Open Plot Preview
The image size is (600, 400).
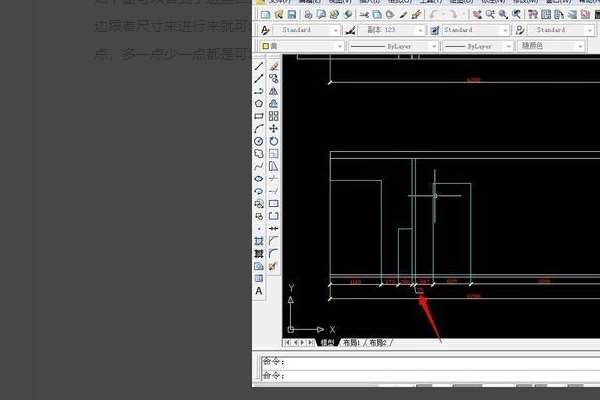pyautogui.click(x=321, y=15)
